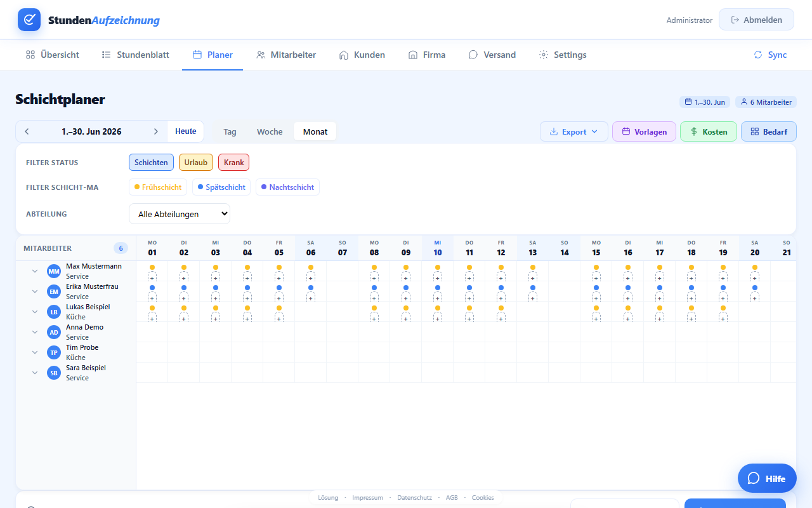Add shift for Max Mustermann on day 20

[755, 277]
